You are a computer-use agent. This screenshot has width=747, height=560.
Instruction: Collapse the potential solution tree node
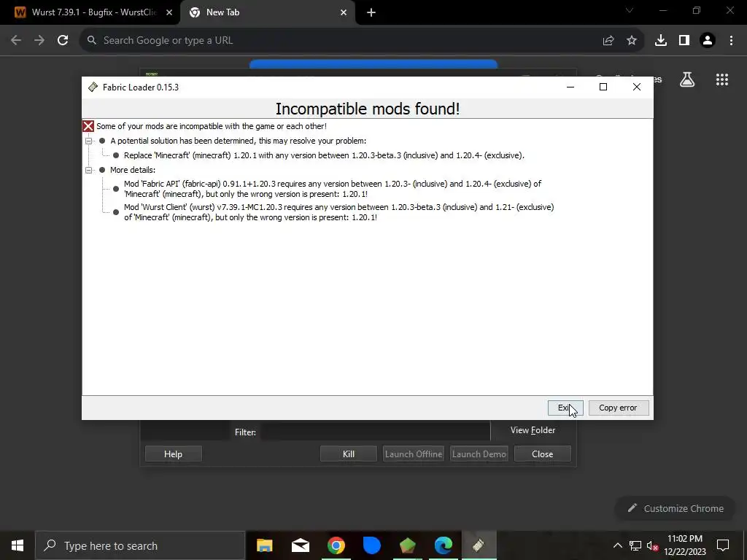click(x=88, y=141)
